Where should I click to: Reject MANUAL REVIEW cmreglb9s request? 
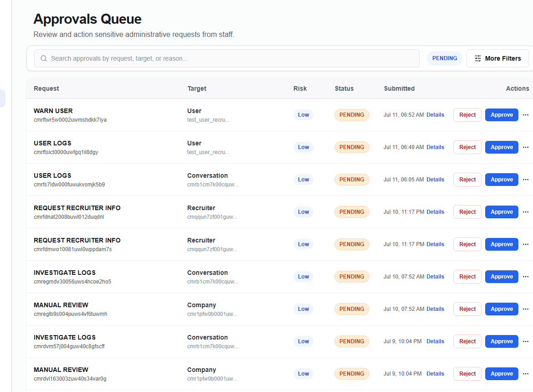point(467,309)
